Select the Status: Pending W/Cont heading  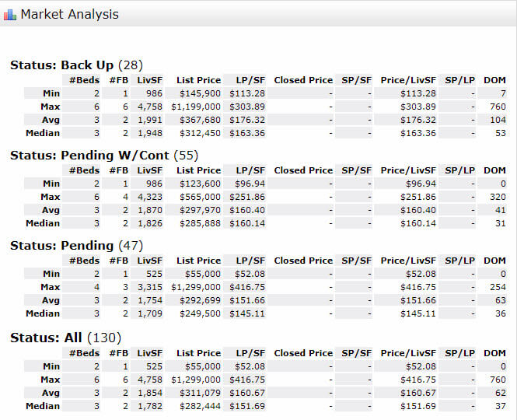pos(104,156)
